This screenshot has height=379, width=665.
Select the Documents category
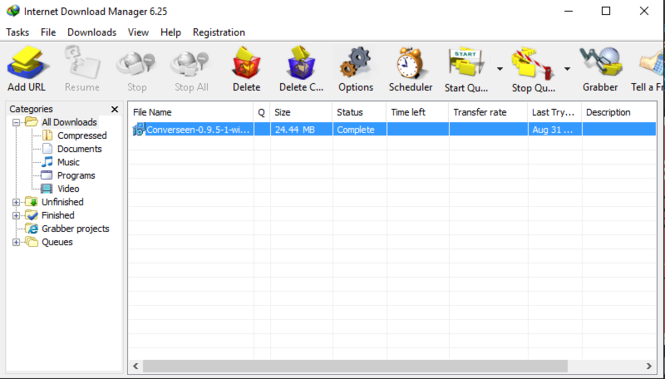pyautogui.click(x=79, y=149)
